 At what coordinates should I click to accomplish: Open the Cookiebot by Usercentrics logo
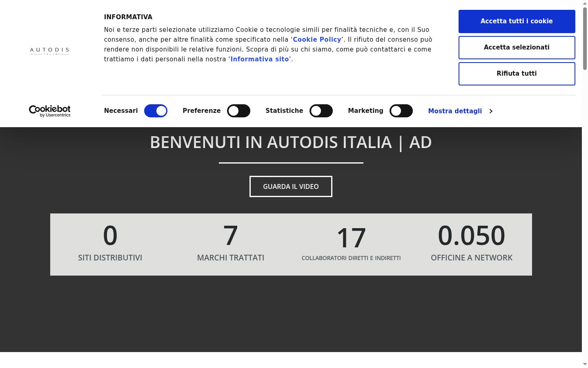(49, 111)
